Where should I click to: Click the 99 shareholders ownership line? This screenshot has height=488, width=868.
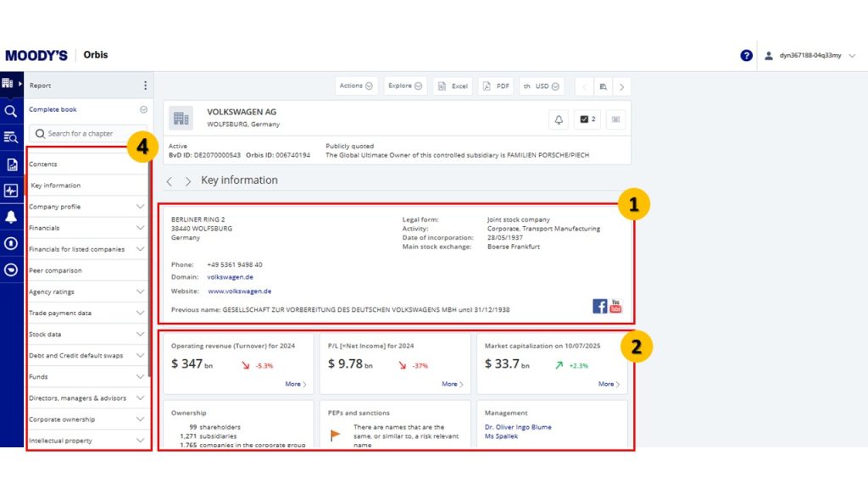(214, 427)
